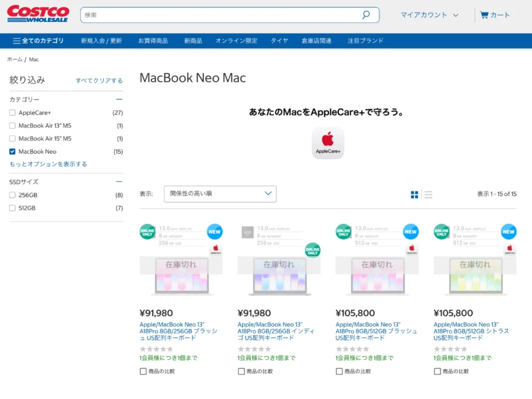The image size is (532, 399).
Task: Check the MacBook Air 15" M5 filter
Action: 12,138
